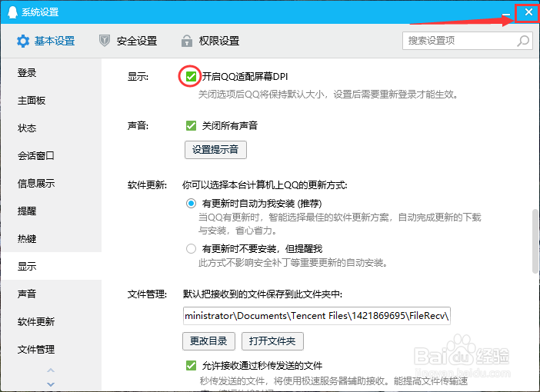Switch to the 安全设置 tab
Screen dimensions: 540x392
click(x=128, y=41)
